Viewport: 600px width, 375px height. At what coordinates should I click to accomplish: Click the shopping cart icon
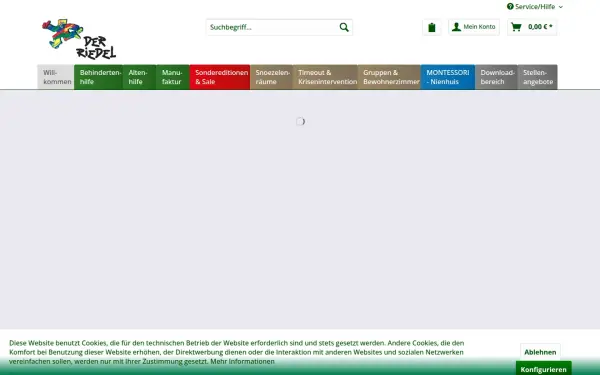(516, 27)
